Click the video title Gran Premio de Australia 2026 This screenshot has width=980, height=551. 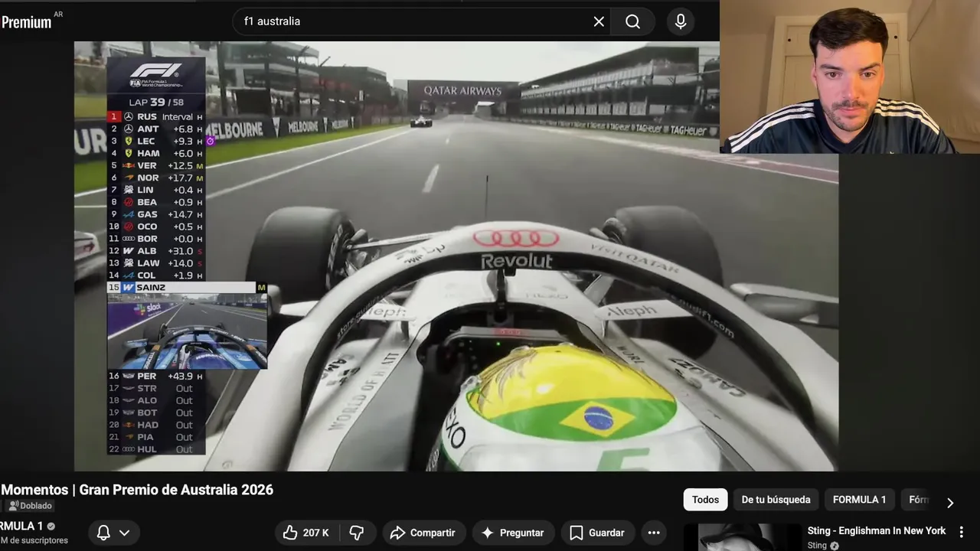click(137, 490)
